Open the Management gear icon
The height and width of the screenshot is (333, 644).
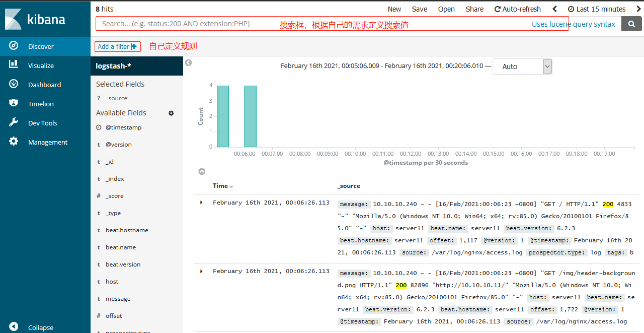click(x=14, y=142)
